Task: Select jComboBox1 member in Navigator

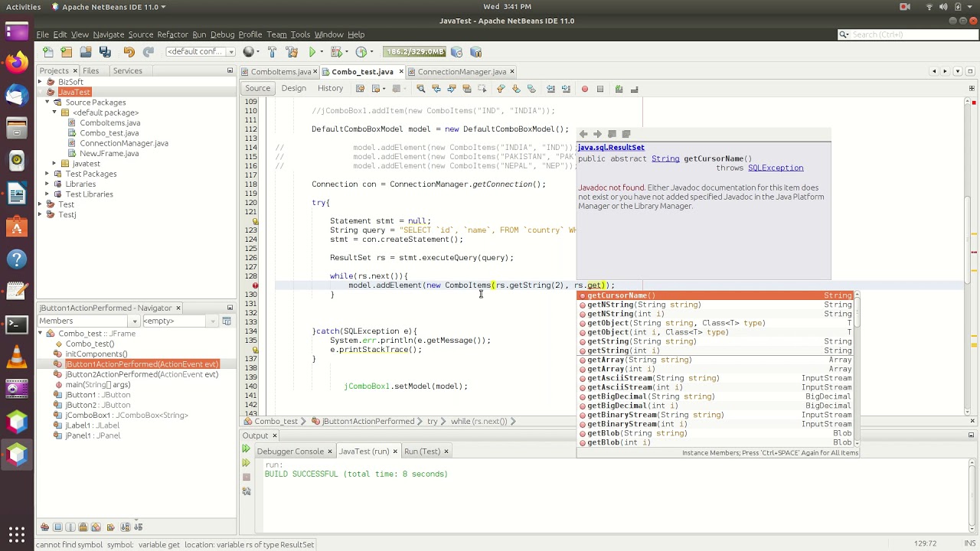Action: [x=126, y=415]
